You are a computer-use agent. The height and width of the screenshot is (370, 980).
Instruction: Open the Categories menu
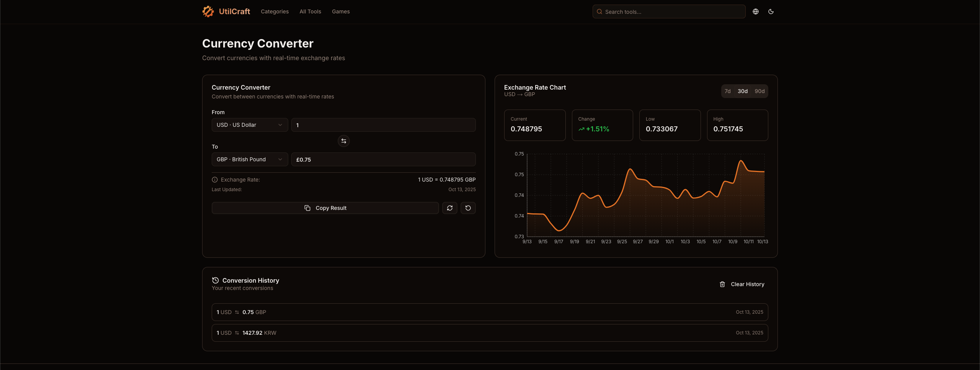tap(275, 11)
